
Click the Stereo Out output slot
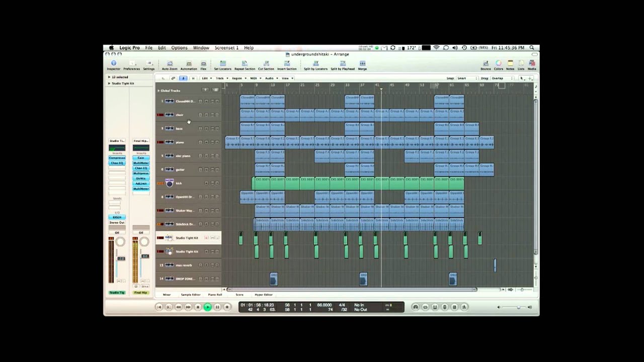pos(117,222)
